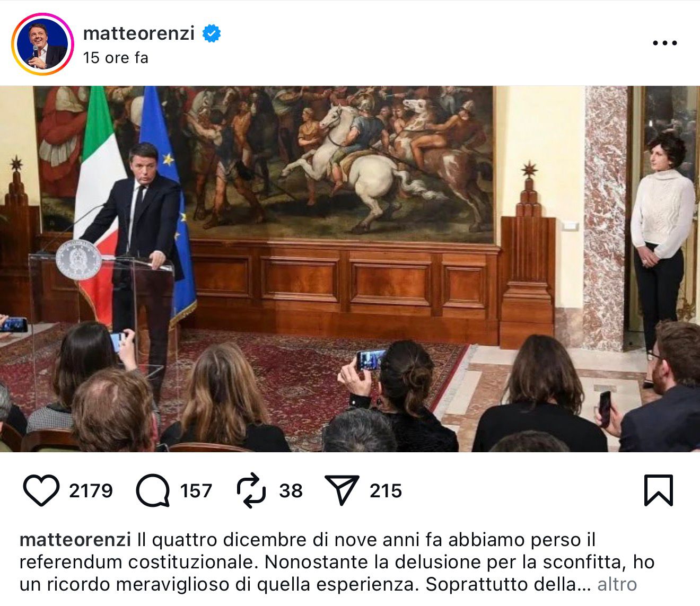
Task: Click the 215 shares count
Action: [x=386, y=490]
